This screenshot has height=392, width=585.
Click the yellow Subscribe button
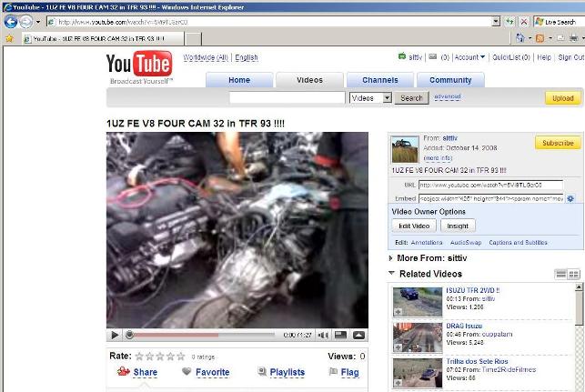click(x=557, y=143)
